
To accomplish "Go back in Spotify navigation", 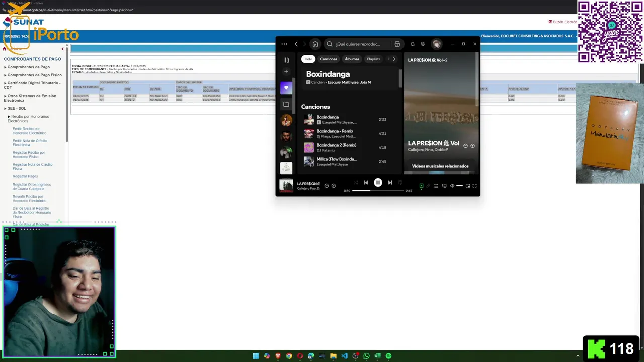I will pos(296,44).
